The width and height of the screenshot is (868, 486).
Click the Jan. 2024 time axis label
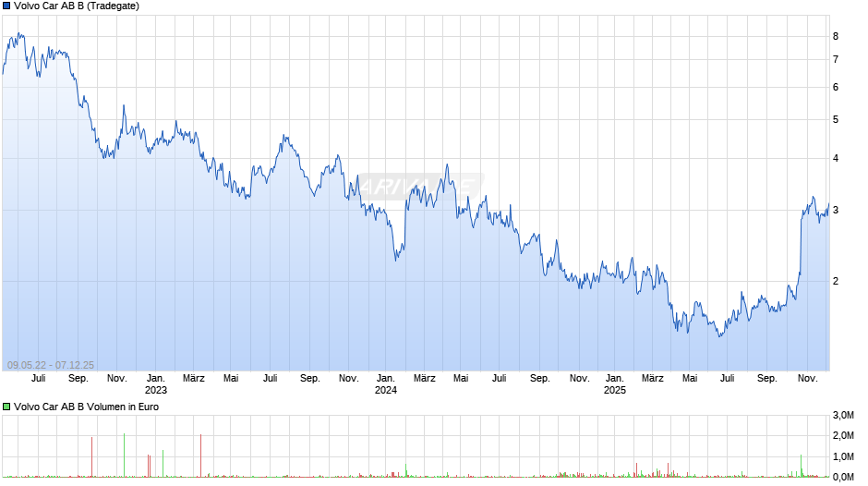[386, 384]
